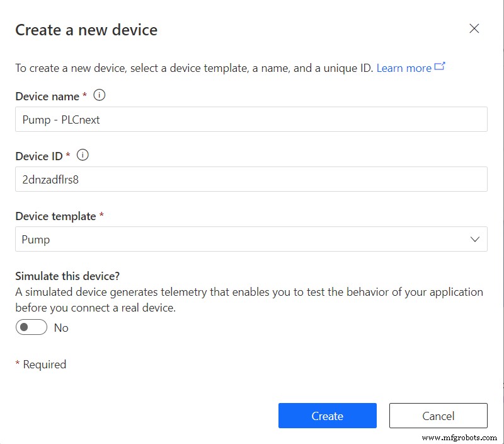Viewport: 504px width, 444px height.
Task: Click the Create a new device dialog title
Action: coord(86,30)
